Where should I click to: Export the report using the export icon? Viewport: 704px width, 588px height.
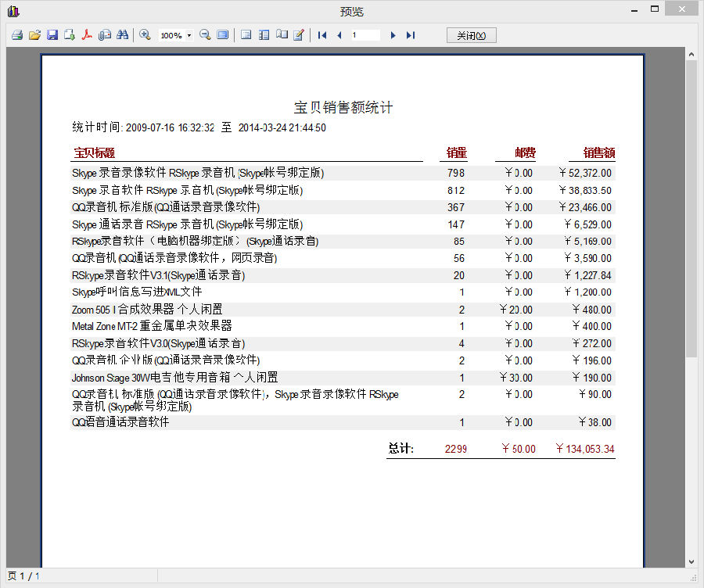pyautogui.click(x=69, y=34)
